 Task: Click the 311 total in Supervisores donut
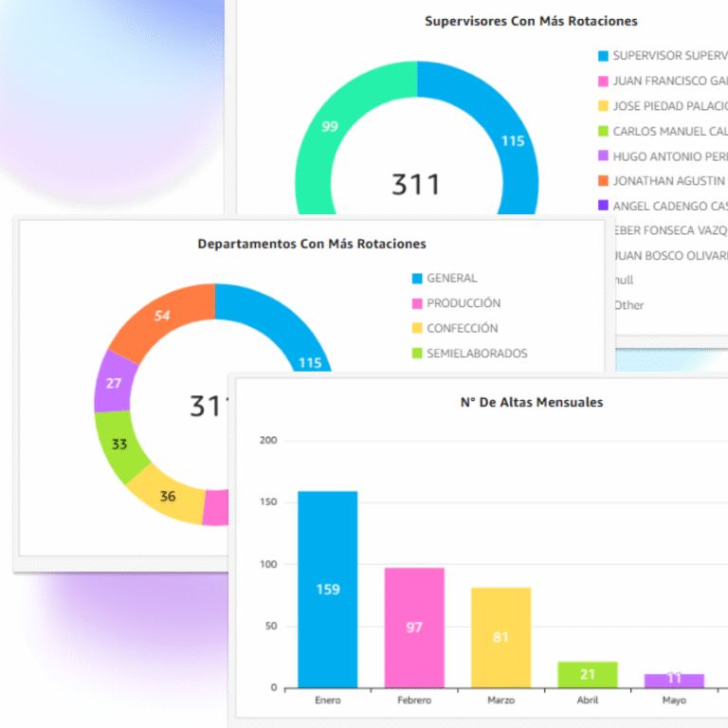point(415,184)
